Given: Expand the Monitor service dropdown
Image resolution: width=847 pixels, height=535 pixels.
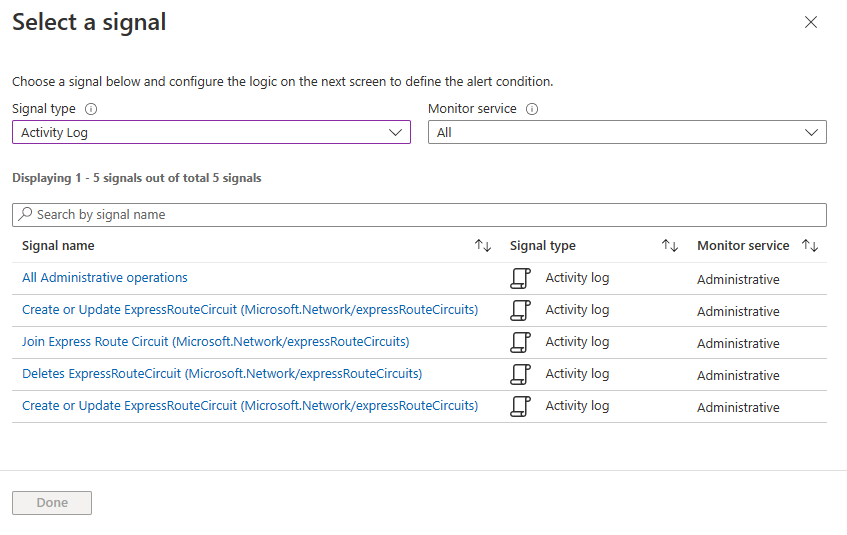Looking at the screenshot, I should coord(627,132).
